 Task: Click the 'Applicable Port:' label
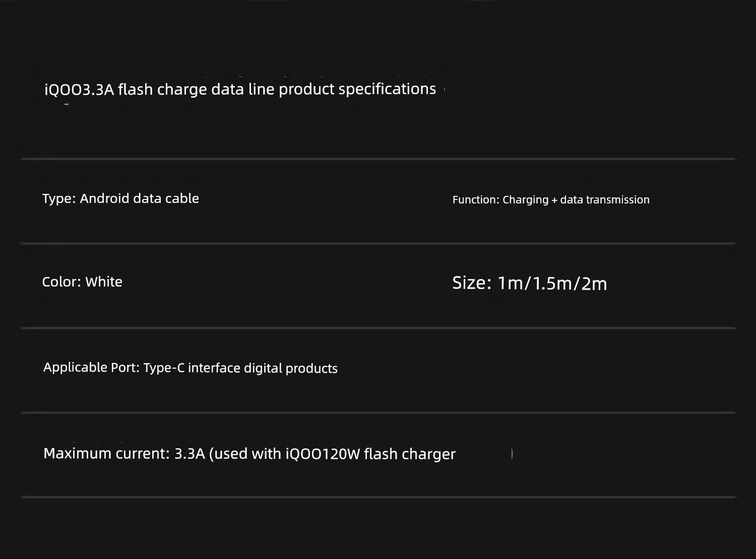[x=91, y=368]
